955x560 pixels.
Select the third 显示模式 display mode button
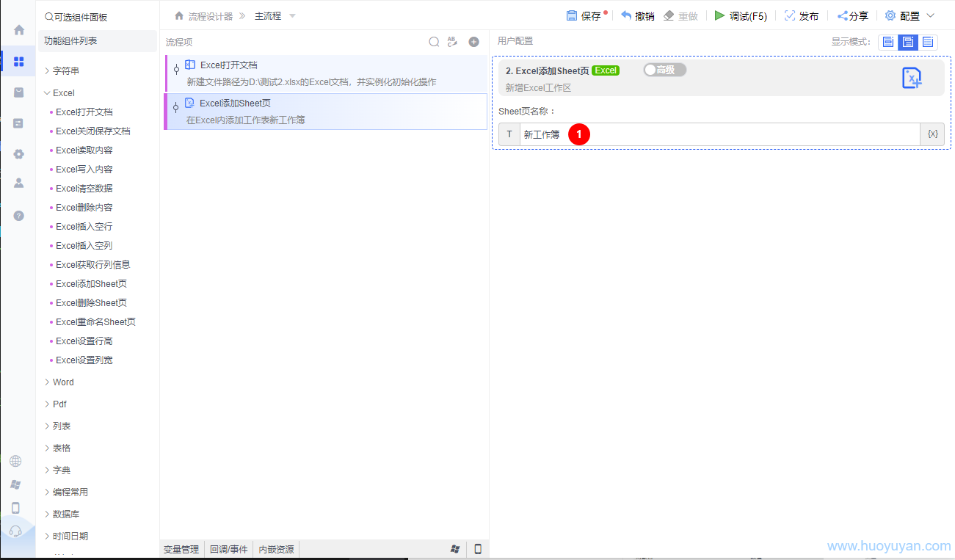928,42
